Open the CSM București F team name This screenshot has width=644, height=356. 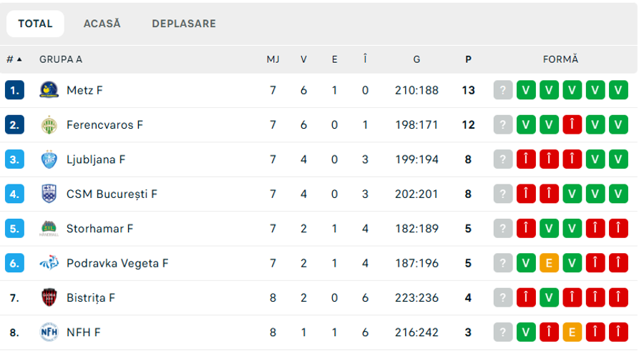112,194
